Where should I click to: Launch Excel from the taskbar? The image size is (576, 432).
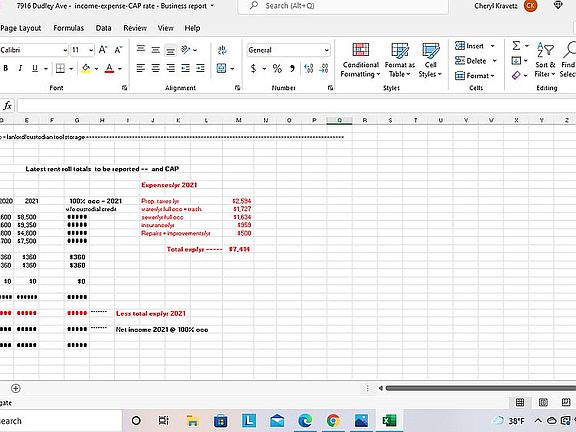pos(389,421)
